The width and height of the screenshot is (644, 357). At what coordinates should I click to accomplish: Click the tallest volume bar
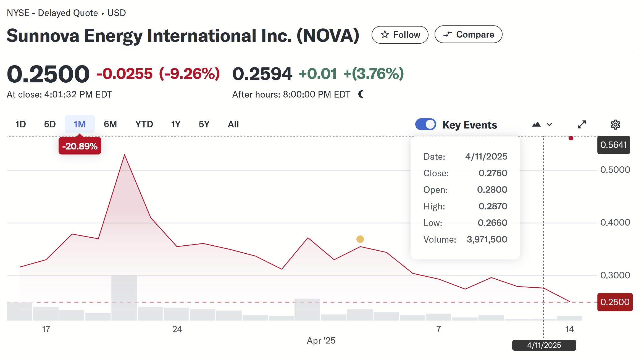click(x=124, y=298)
